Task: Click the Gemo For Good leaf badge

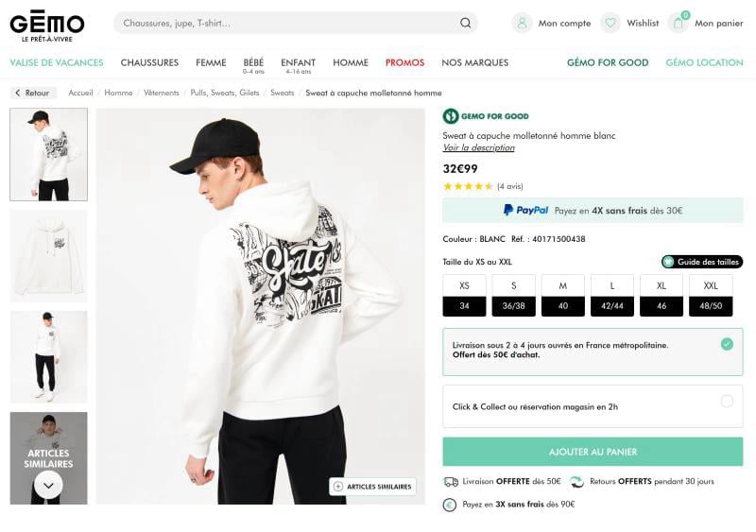Action: pyautogui.click(x=451, y=116)
